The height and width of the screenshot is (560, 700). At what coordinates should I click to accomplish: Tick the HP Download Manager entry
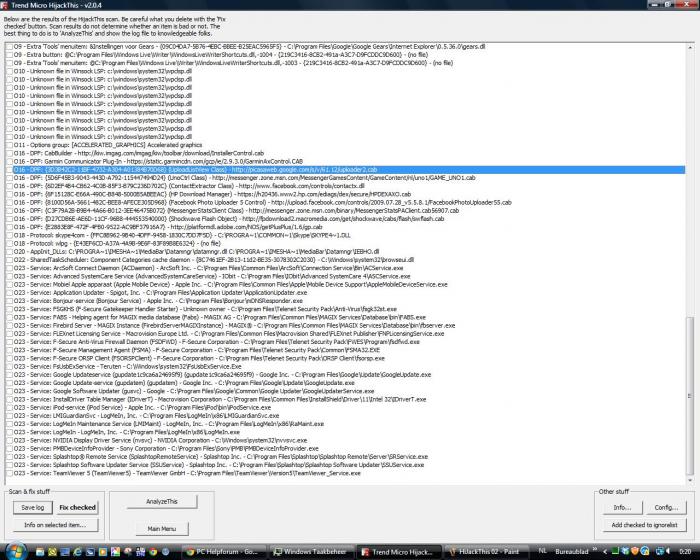[9, 194]
